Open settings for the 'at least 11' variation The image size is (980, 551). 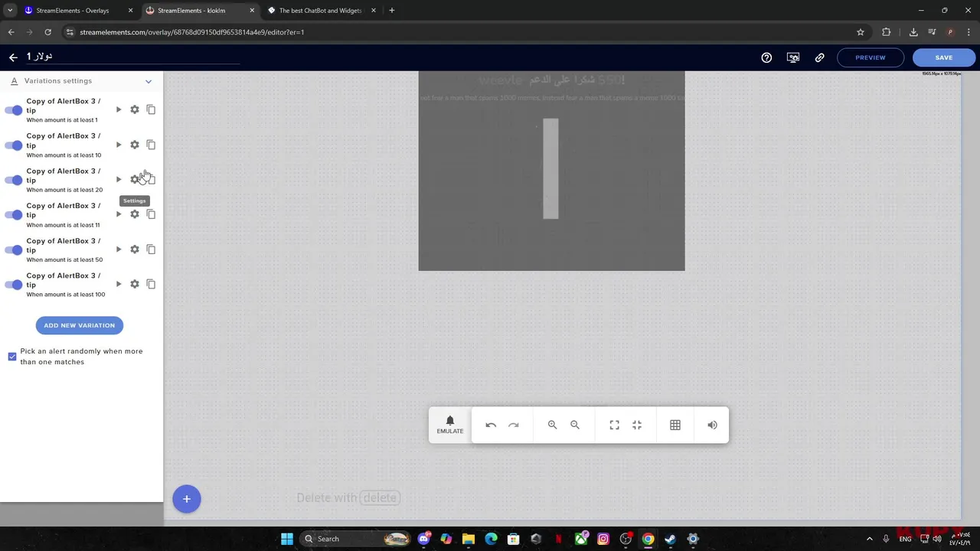click(135, 214)
